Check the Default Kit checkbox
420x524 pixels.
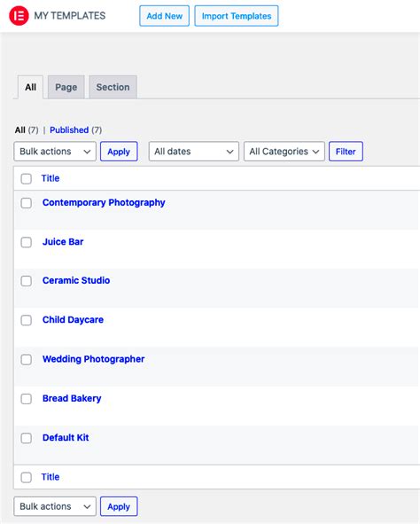[26, 438]
